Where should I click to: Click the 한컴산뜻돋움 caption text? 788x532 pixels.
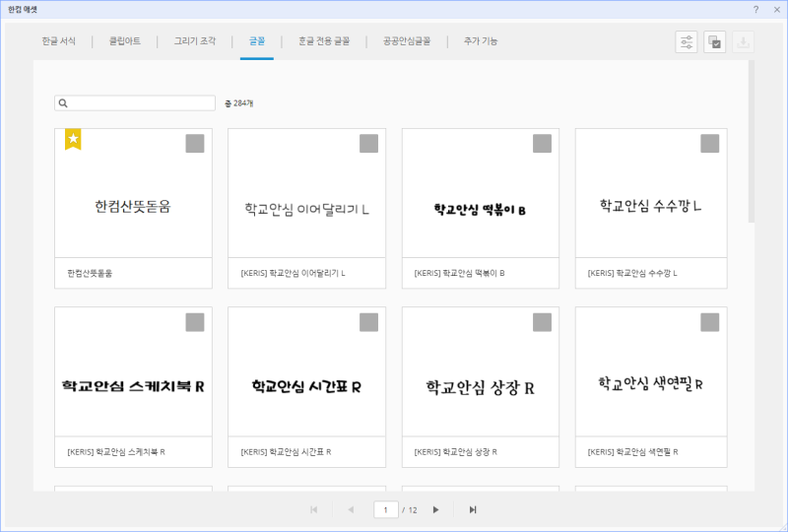pos(90,274)
